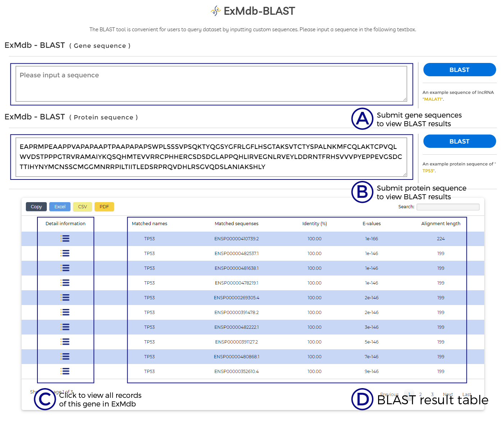
Task: Focus the protein sequence textbox
Action: coord(212,157)
